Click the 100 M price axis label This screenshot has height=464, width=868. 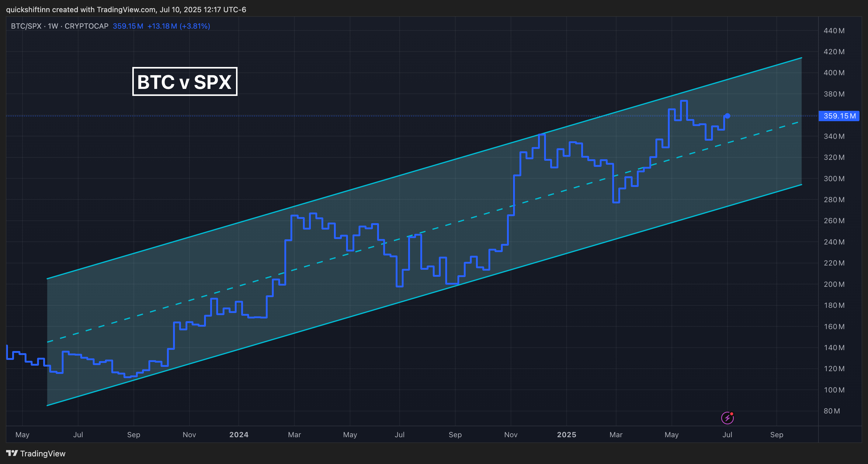(834, 390)
